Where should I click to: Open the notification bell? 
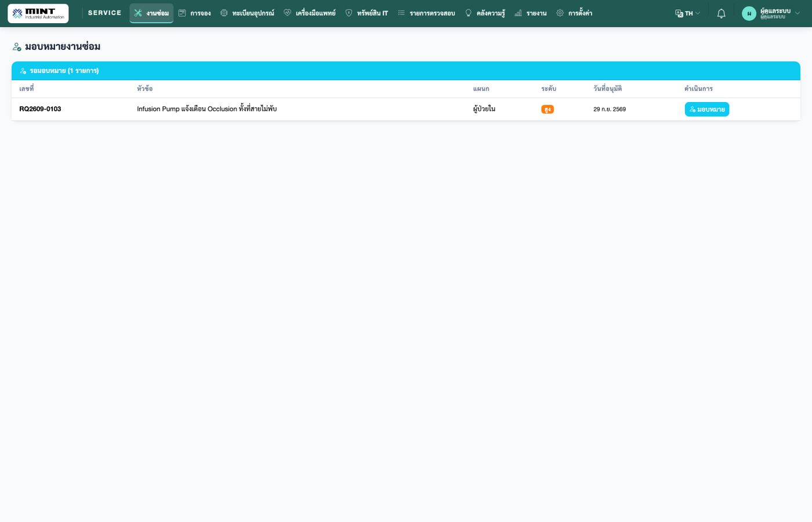[721, 13]
